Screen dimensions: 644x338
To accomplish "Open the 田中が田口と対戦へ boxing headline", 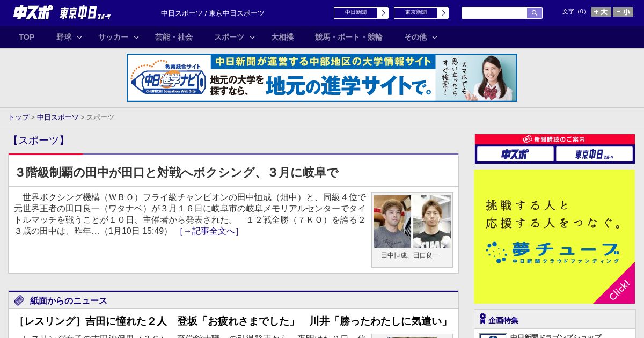I will click(177, 173).
